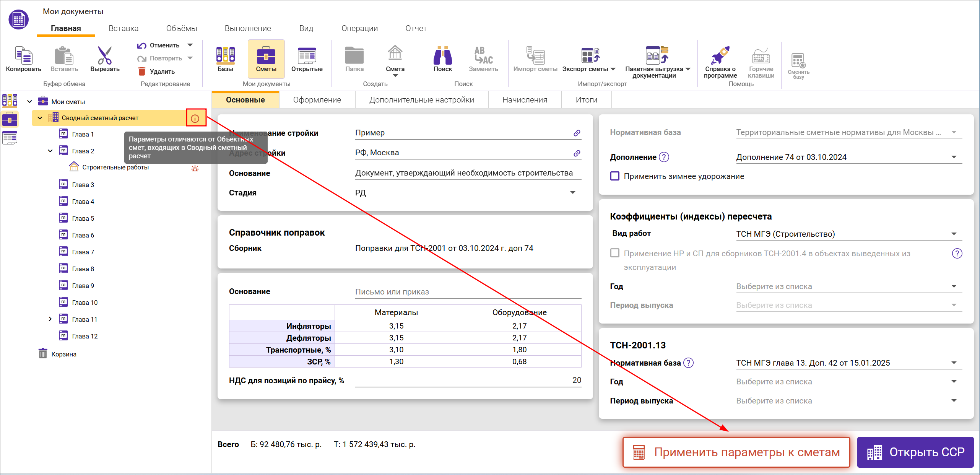
Task: Click the Открытые documents icon
Action: pos(307,56)
